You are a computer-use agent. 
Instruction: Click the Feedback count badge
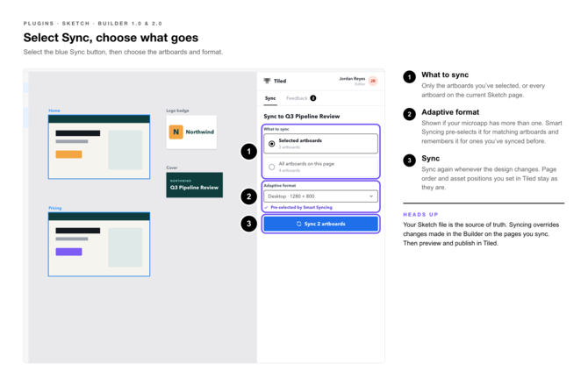313,98
